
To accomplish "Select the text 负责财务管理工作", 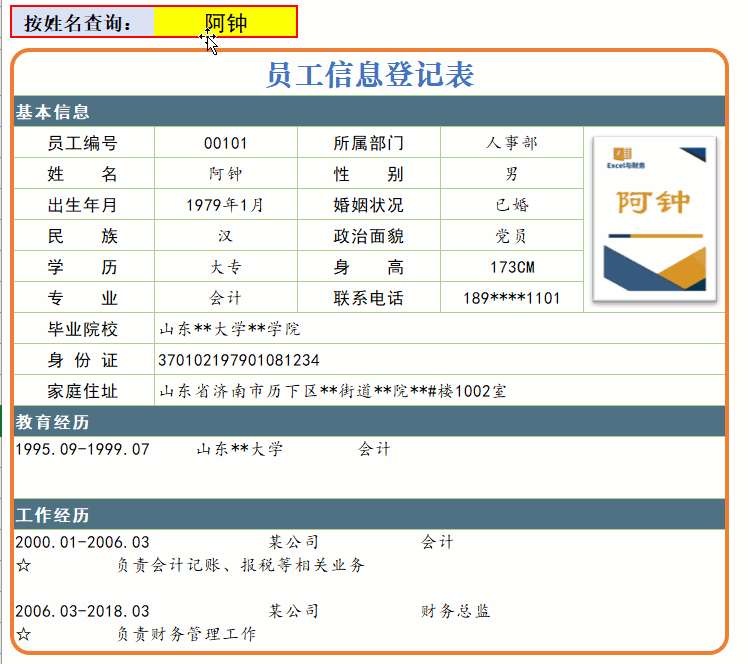I will (x=187, y=634).
